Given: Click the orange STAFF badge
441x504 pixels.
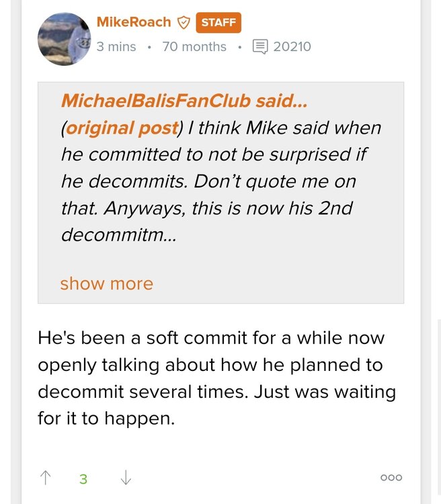Looking at the screenshot, I should (x=218, y=22).
